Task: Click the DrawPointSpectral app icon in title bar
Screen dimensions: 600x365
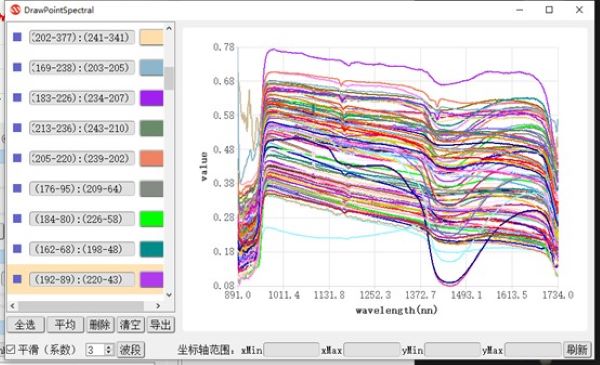Action: 15,10
